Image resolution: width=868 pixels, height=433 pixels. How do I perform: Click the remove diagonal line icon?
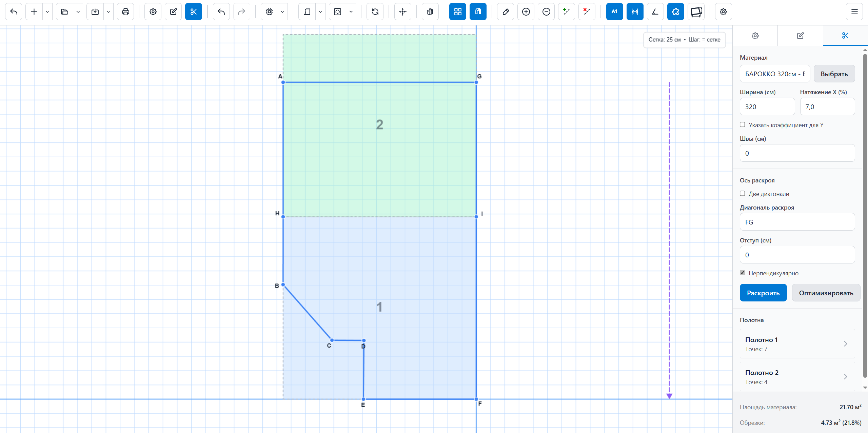click(587, 12)
